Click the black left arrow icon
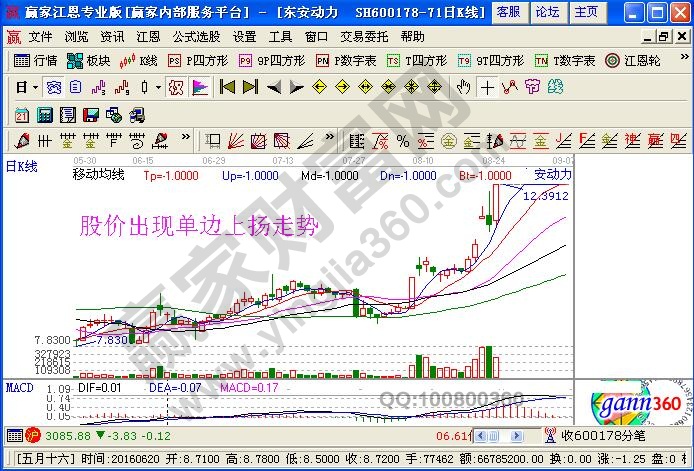The image size is (694, 471). point(274,87)
